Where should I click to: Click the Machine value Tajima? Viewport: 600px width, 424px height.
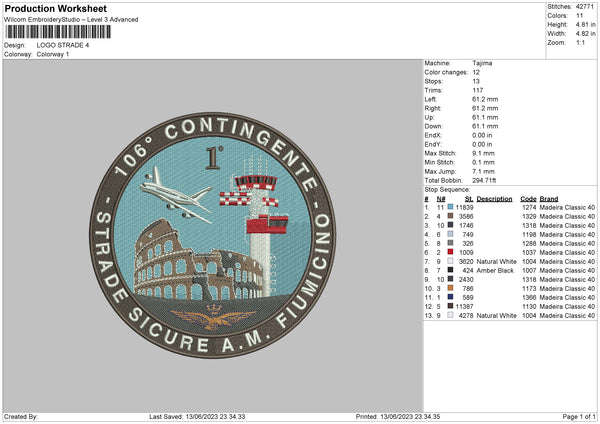click(482, 63)
